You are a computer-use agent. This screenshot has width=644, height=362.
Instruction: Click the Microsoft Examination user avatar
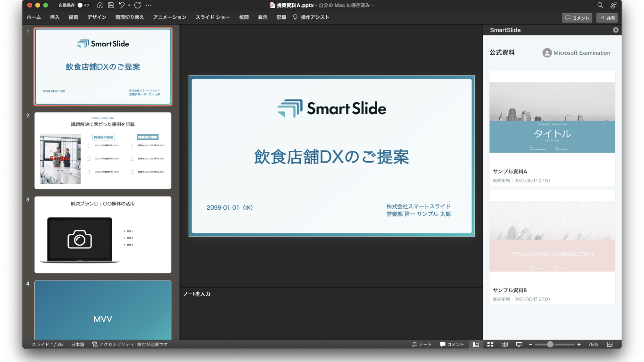[547, 53]
